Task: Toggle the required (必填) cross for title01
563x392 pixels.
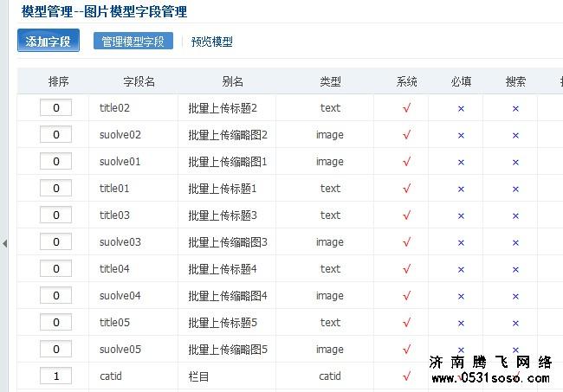Action: 461,190
